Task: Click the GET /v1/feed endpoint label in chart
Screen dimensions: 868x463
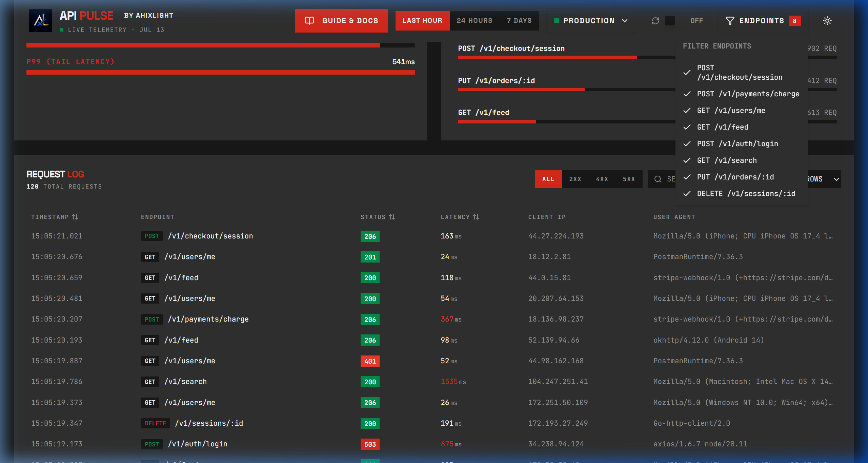Action: click(x=483, y=113)
